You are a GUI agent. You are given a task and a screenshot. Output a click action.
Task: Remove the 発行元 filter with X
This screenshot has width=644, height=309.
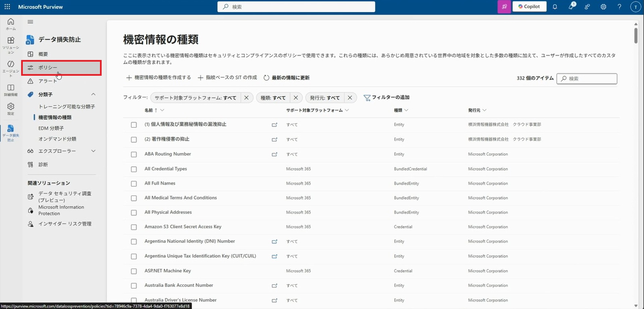(350, 98)
